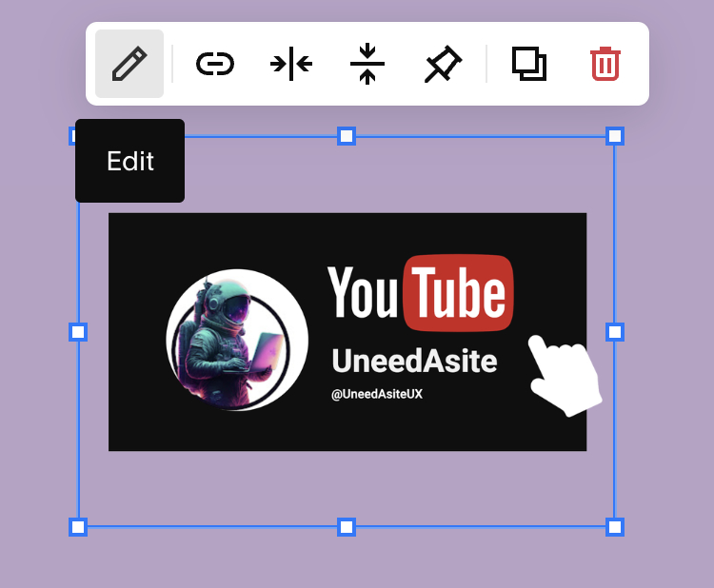The width and height of the screenshot is (714, 588).
Task: Click the right-middle selection handle
Action: pos(615,332)
